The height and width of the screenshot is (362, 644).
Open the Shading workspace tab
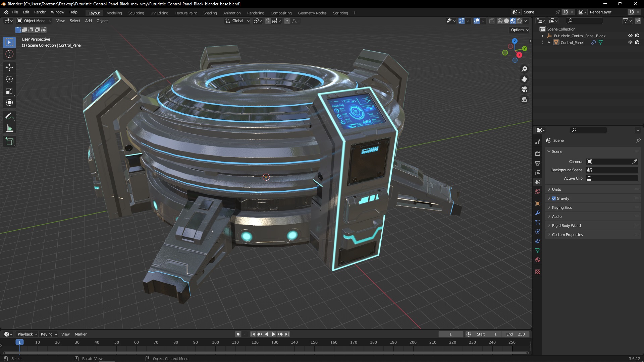tap(210, 12)
